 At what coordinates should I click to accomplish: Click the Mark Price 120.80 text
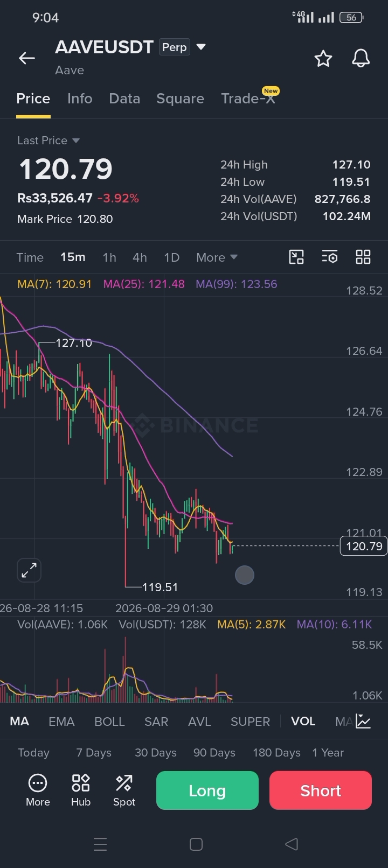65,219
